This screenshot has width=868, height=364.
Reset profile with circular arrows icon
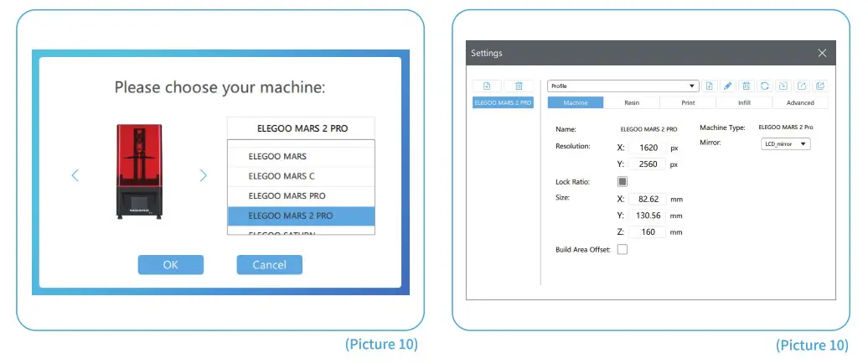click(x=764, y=86)
